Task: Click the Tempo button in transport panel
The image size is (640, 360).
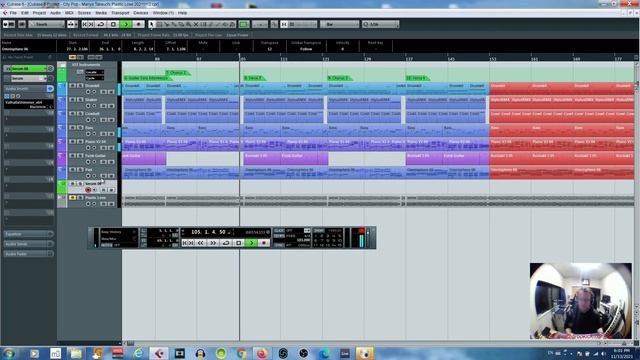Action: [x=279, y=236]
